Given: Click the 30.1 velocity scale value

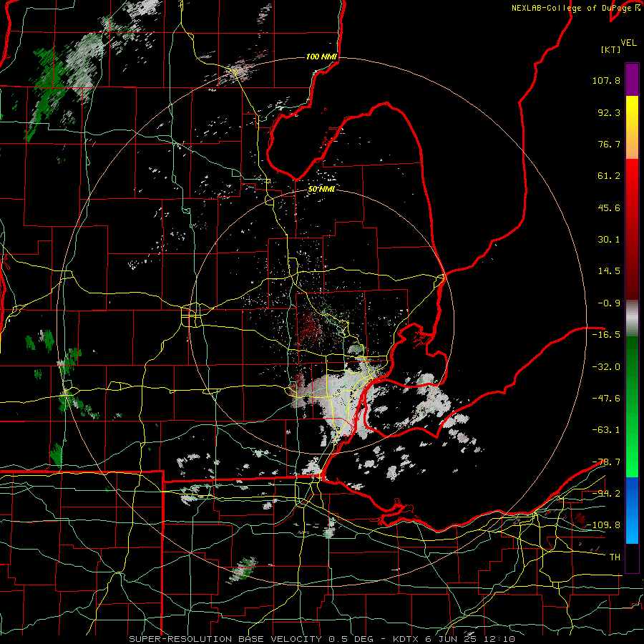Looking at the screenshot, I should 609,240.
